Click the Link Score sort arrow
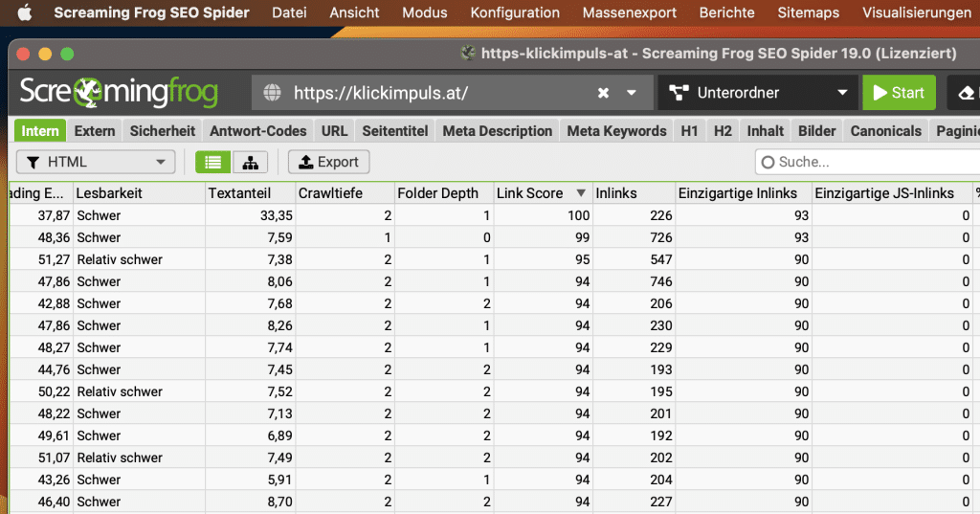The height and width of the screenshot is (514, 980). (x=581, y=193)
